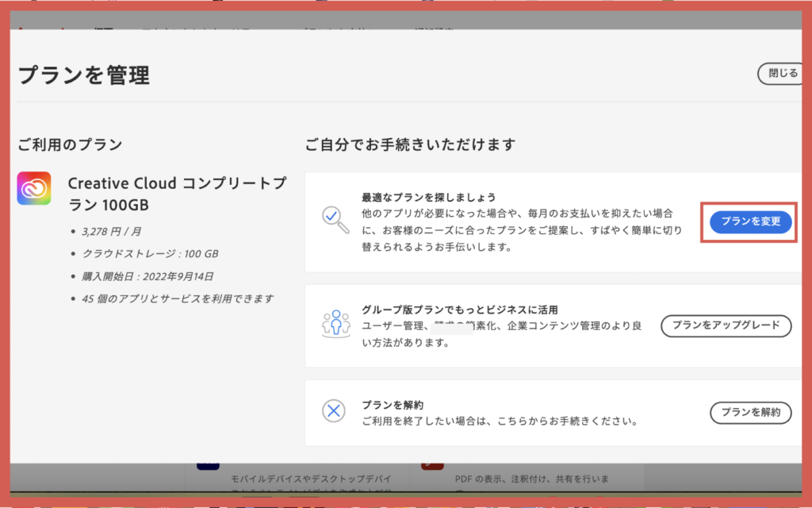Click the blue プランを変更 button
The height and width of the screenshot is (508, 812).
(x=750, y=222)
